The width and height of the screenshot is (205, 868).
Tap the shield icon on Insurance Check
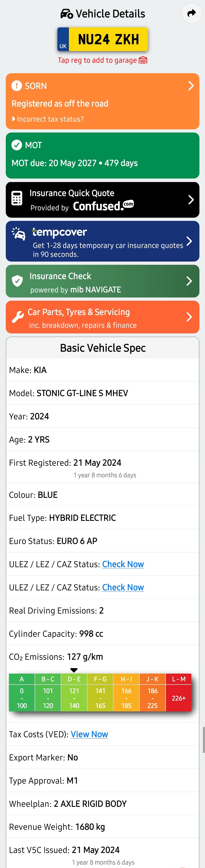17,281
